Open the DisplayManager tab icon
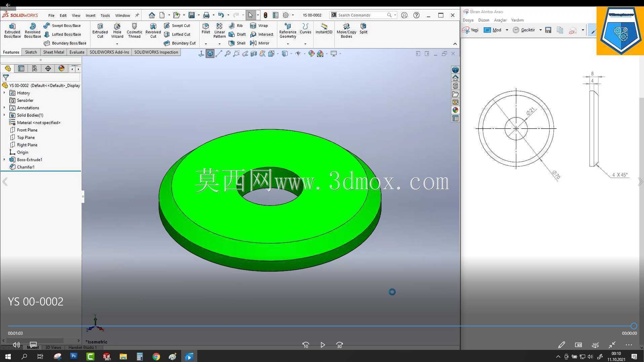 coord(62,69)
